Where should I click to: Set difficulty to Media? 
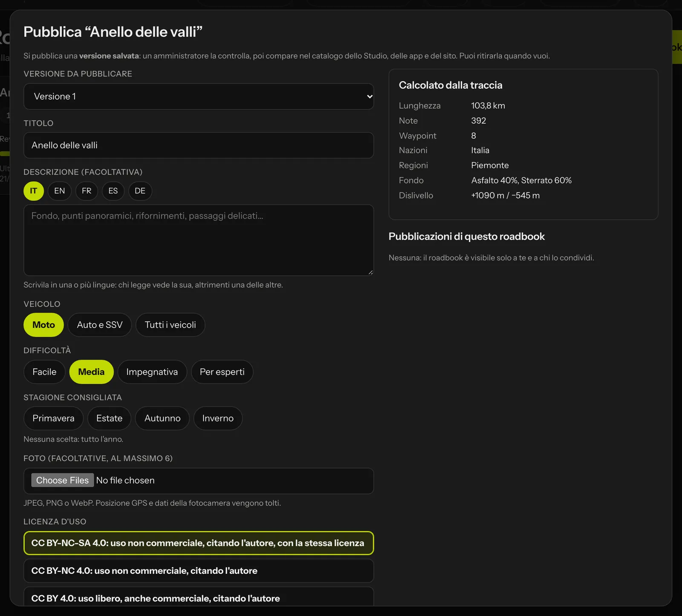(91, 372)
